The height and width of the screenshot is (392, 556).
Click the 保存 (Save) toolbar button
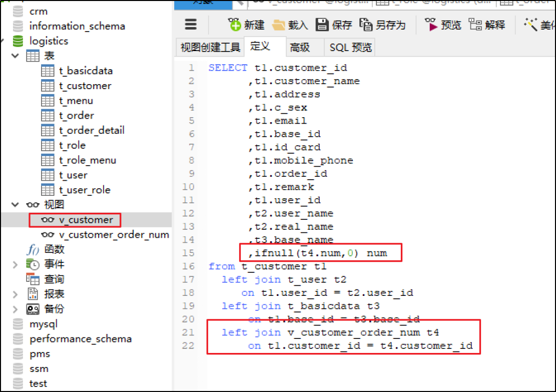pos(333,25)
